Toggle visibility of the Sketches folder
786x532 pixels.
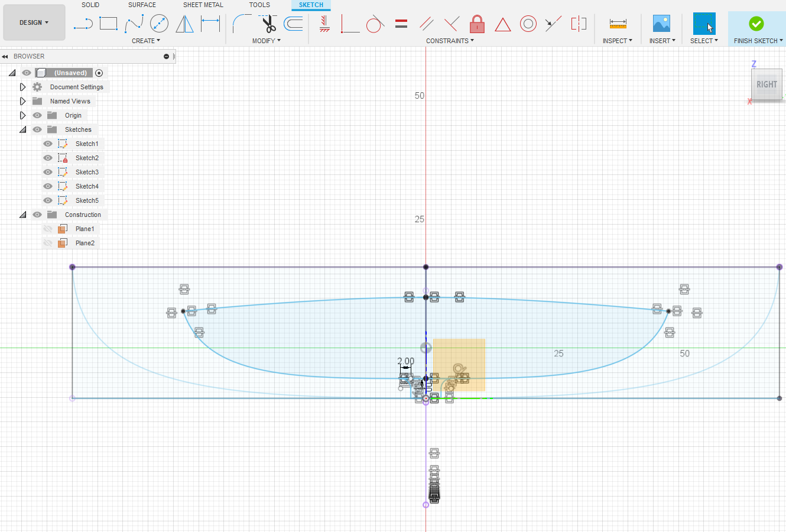[x=37, y=129]
